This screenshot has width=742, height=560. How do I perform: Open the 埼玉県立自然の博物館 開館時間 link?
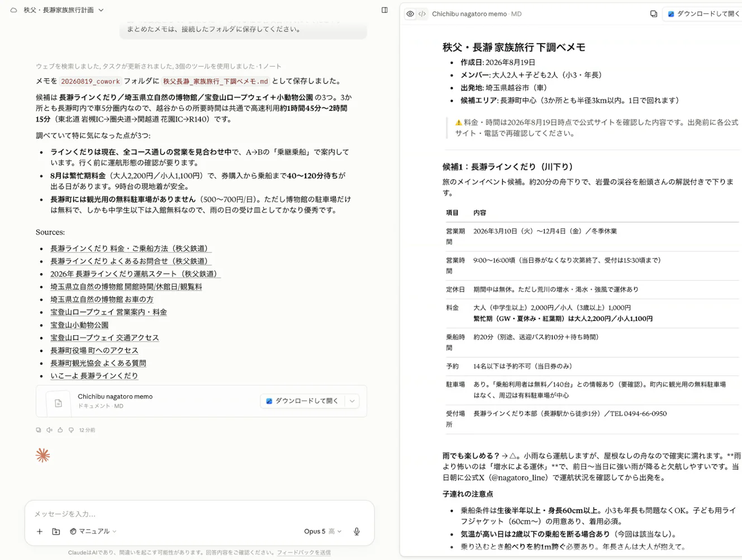[126, 287]
